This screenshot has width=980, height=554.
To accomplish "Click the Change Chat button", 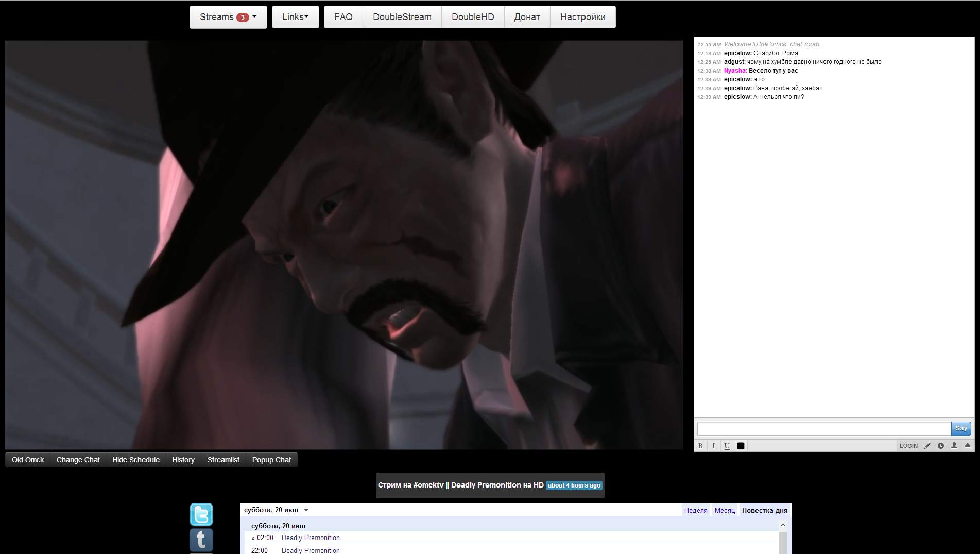I will point(78,460).
